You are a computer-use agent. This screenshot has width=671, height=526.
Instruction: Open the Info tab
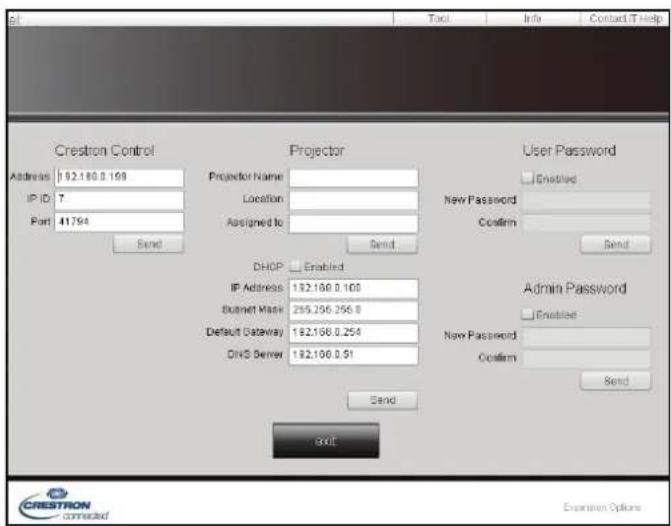click(x=533, y=19)
